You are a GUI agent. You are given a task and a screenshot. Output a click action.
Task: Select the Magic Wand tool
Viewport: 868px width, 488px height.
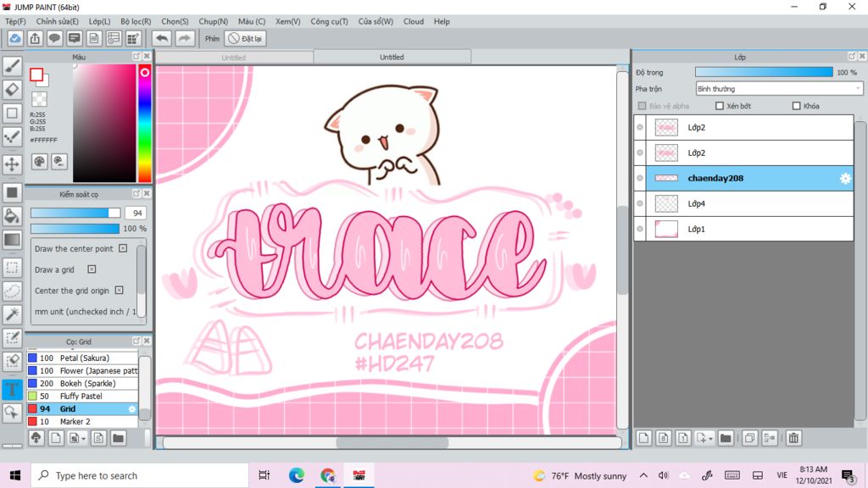(12, 314)
